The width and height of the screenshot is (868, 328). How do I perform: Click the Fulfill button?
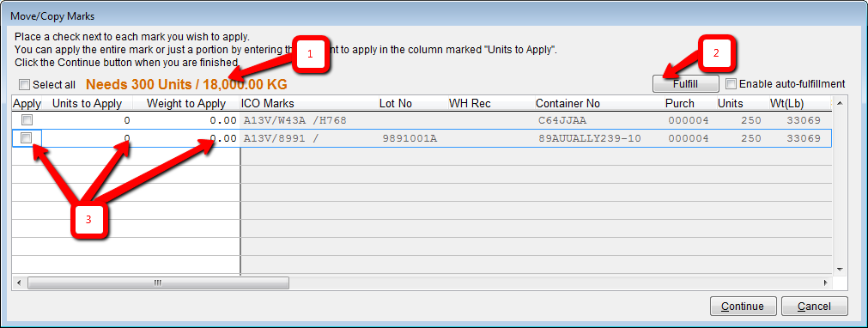pos(685,83)
